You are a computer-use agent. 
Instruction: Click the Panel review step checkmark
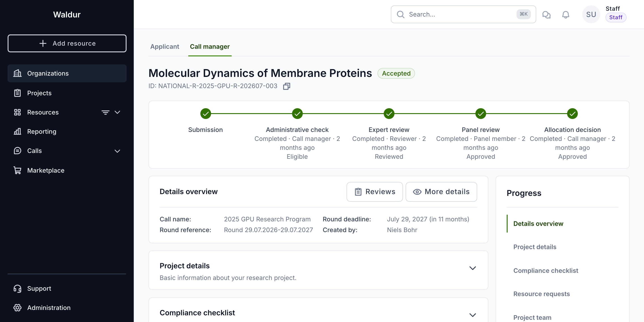coord(481,114)
